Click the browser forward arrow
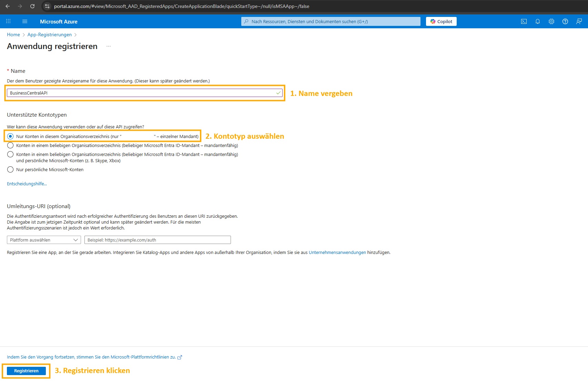The width and height of the screenshot is (588, 382). 20,6
